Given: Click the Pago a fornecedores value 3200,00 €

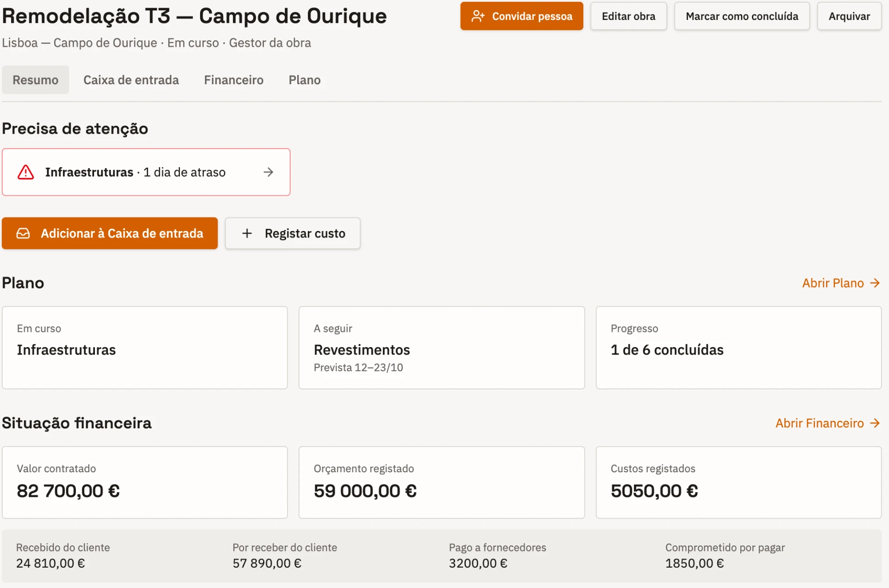Looking at the screenshot, I should pyautogui.click(x=478, y=563).
